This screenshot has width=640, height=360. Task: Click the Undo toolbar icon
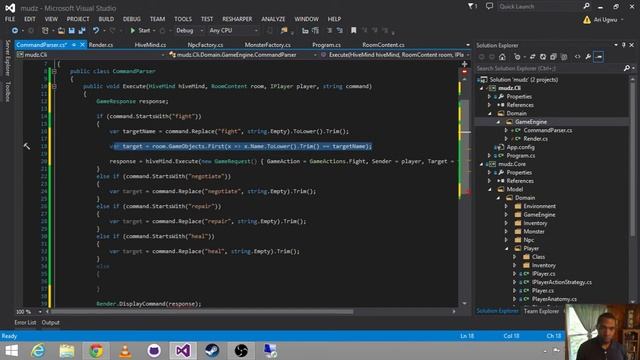[96, 31]
